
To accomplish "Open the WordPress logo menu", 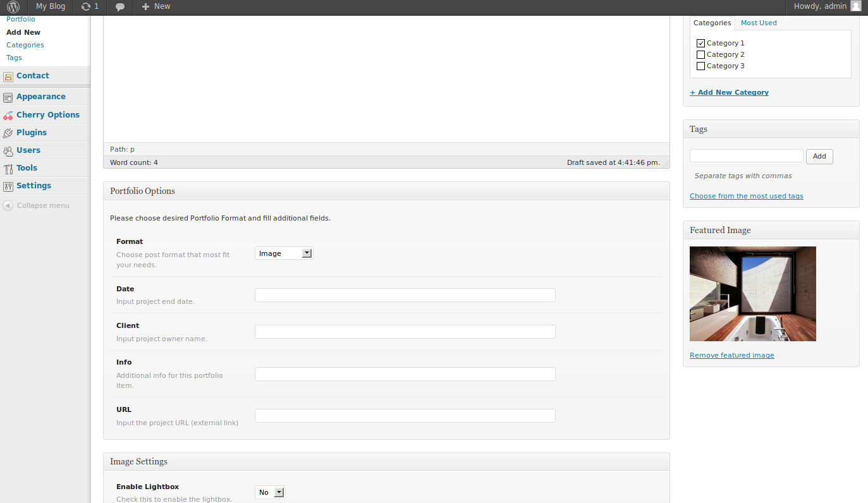I will tap(13, 6).
